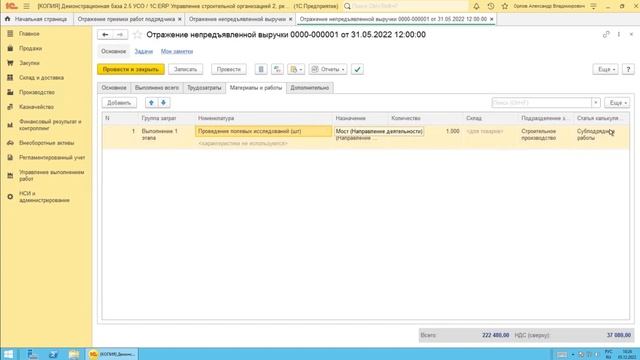Viewport: 640px width, 360px height.
Task: Open Мои заметки link
Action: click(x=177, y=51)
